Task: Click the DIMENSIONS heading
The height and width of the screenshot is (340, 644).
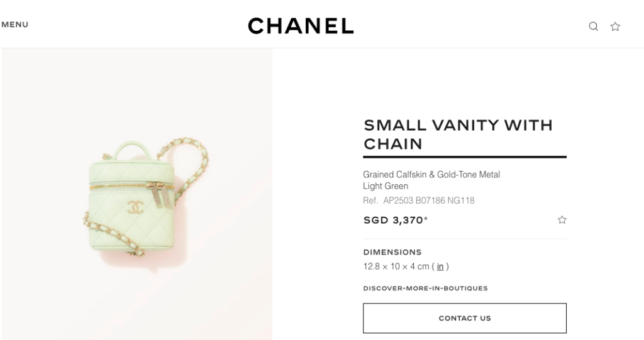Action: (392, 252)
